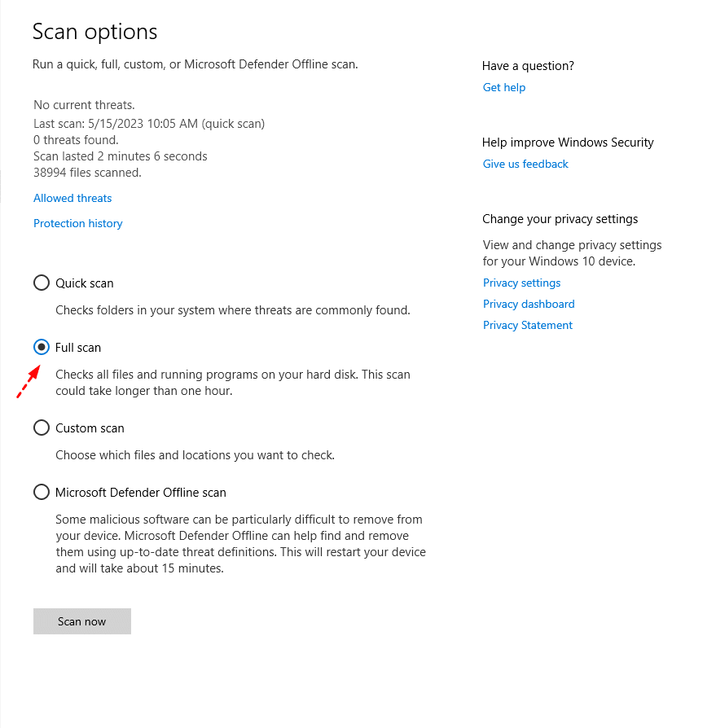This screenshot has width=716, height=728.
Task: Click 'Run a quick, full, custom' subtitle text
Action: [x=195, y=64]
